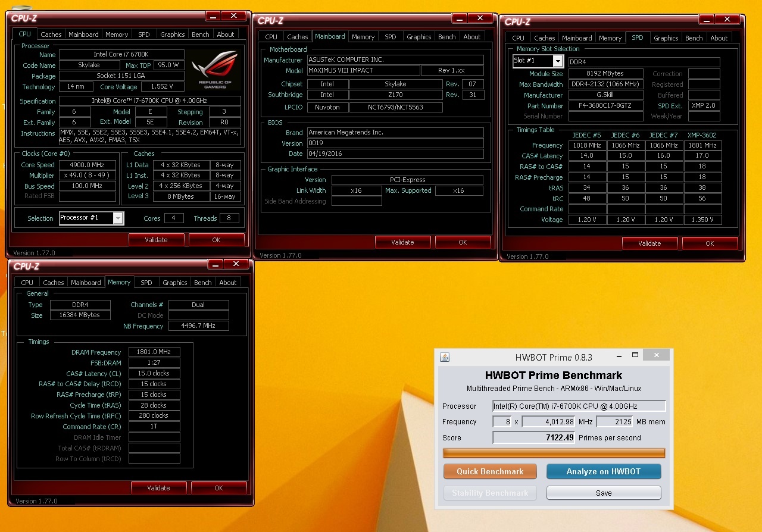Viewport: 762px width, 532px height.
Task: Click Part Number F4-3600C17-8GTZ
Action: [x=605, y=106]
